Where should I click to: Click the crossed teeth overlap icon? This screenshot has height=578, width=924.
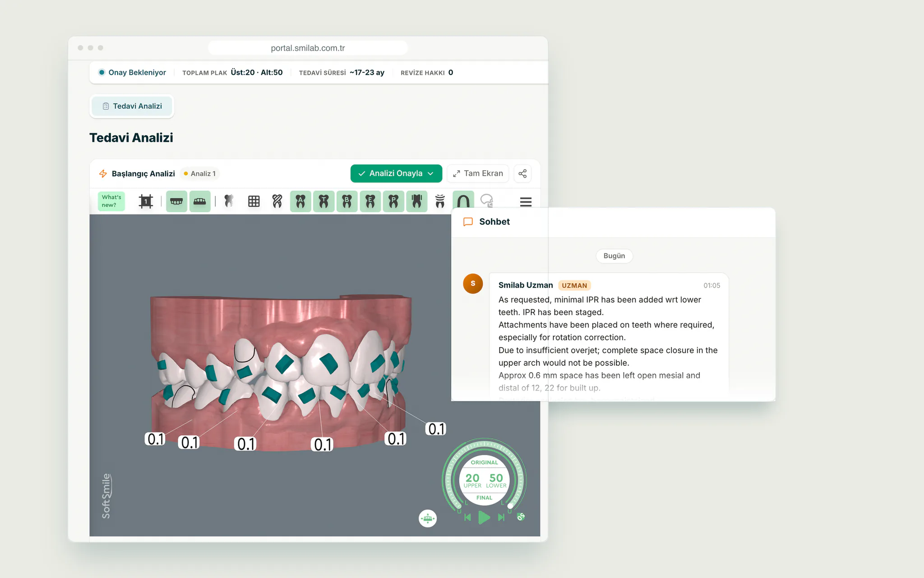point(277,201)
